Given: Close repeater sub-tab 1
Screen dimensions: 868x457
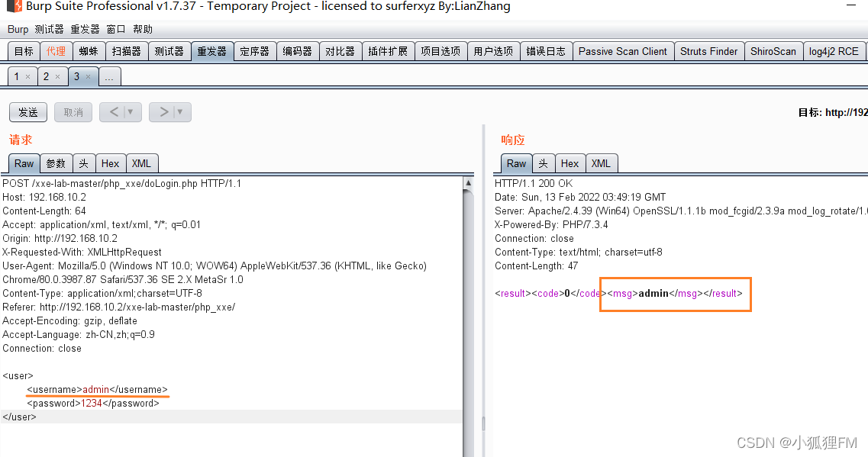Looking at the screenshot, I should coord(27,77).
